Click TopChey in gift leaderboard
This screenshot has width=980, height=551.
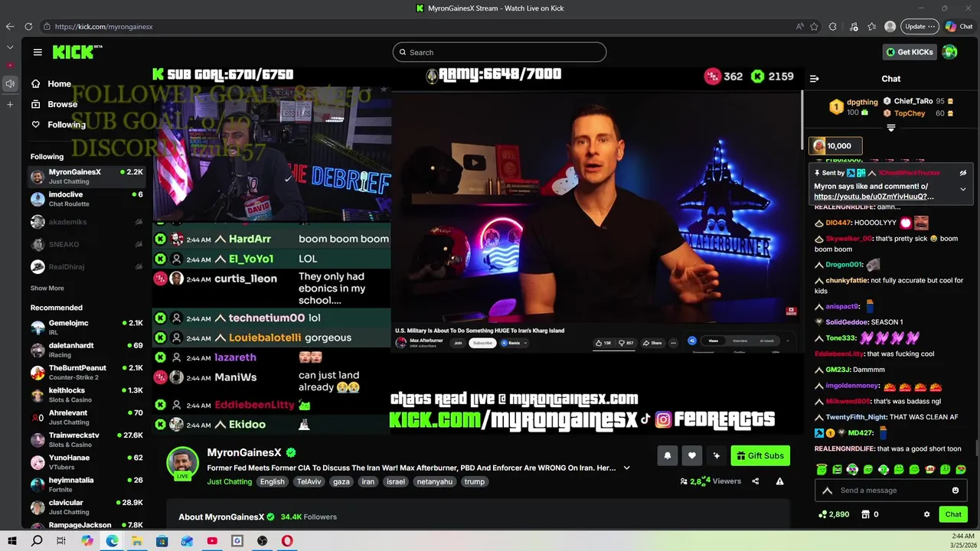[x=910, y=113]
